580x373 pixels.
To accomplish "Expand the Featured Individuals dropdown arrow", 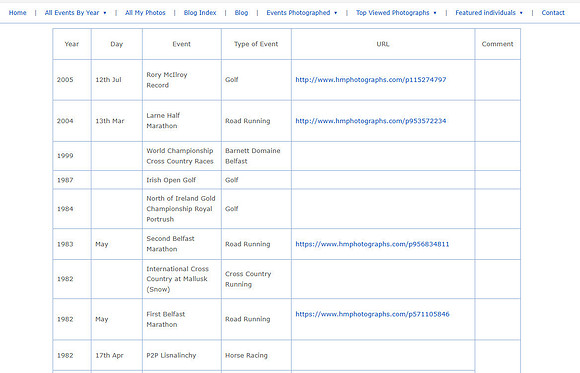I will point(521,13).
